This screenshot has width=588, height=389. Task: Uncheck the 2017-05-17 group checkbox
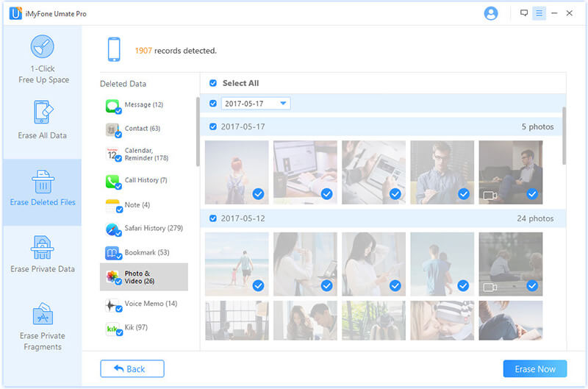click(213, 126)
